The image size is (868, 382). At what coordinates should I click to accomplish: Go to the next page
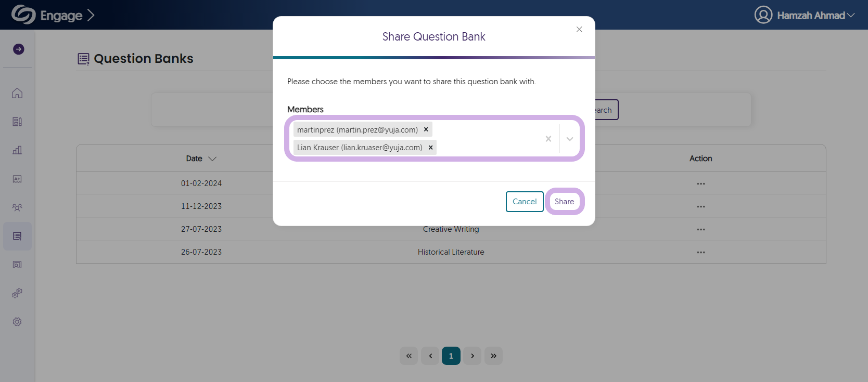472,356
